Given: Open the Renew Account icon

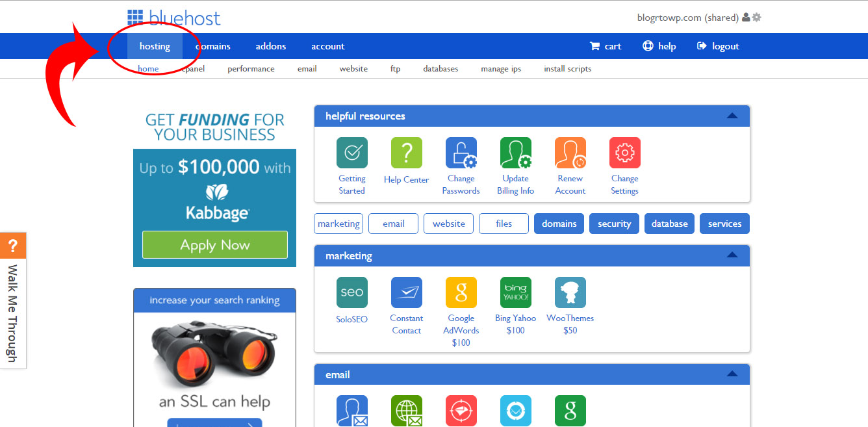Looking at the screenshot, I should (570, 153).
